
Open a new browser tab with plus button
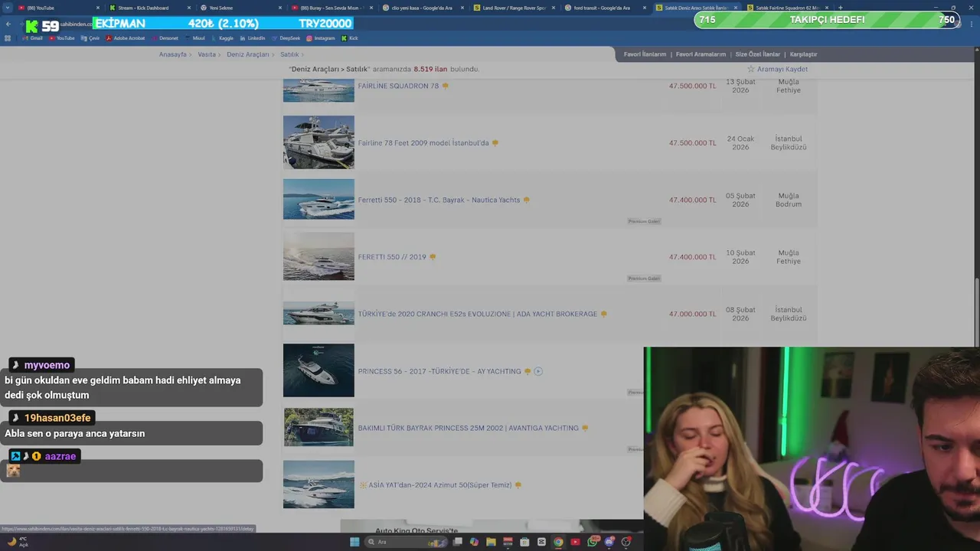841,8
